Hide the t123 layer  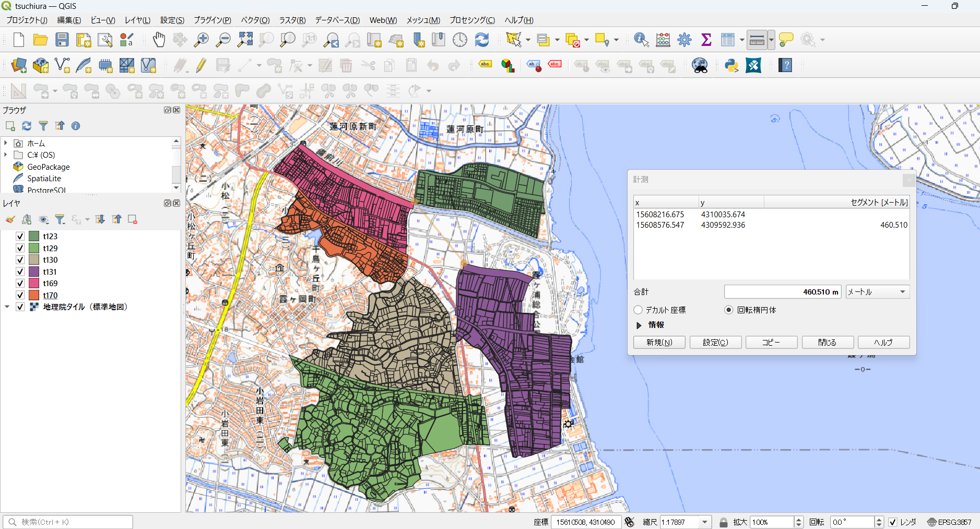pos(20,236)
